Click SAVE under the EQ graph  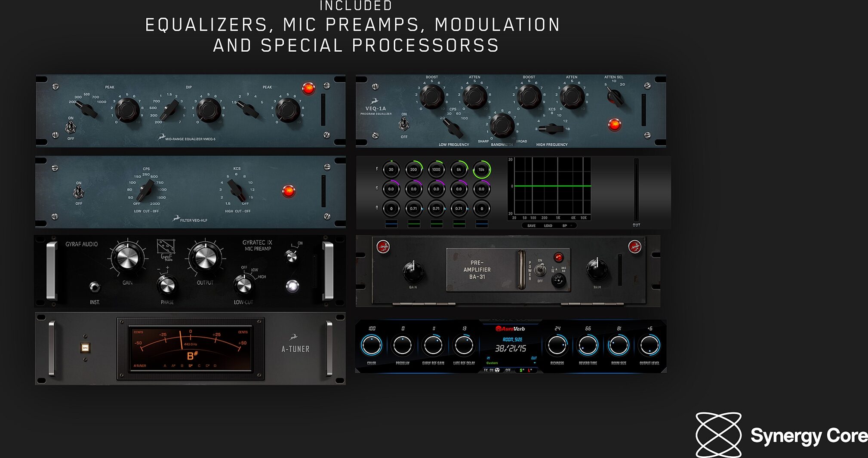pos(532,225)
